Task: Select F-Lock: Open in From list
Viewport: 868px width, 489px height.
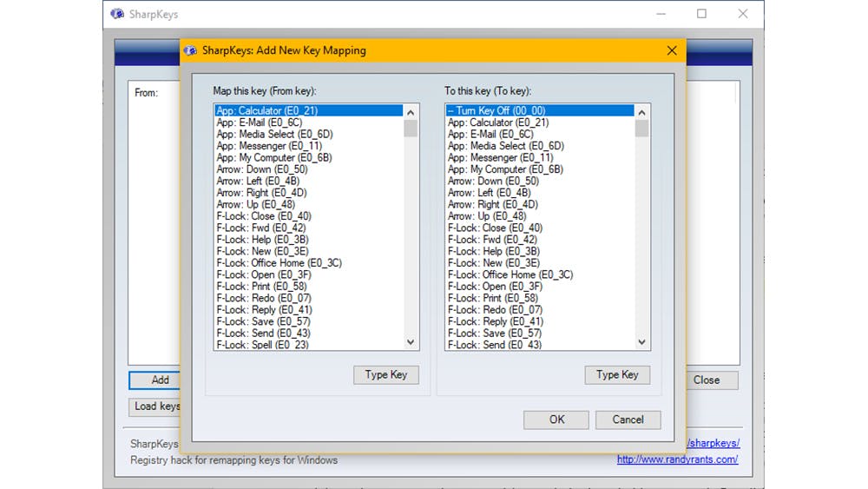Action: pos(309,274)
